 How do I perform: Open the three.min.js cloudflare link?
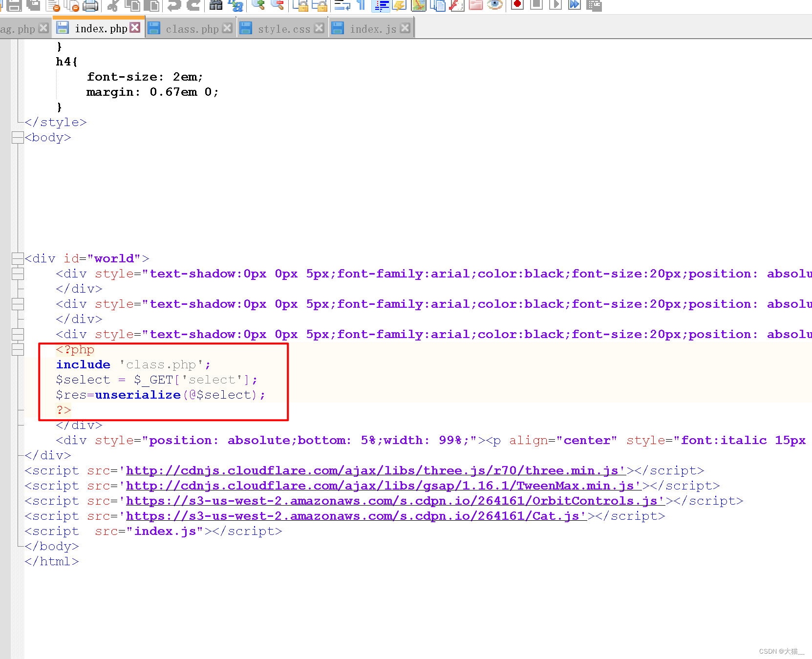(x=376, y=470)
